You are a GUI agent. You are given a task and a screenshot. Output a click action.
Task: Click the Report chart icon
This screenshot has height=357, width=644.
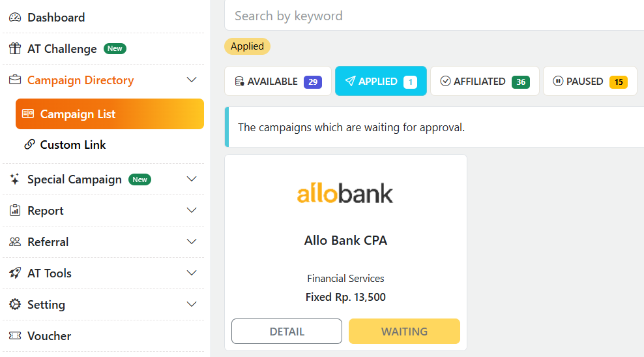click(x=15, y=211)
